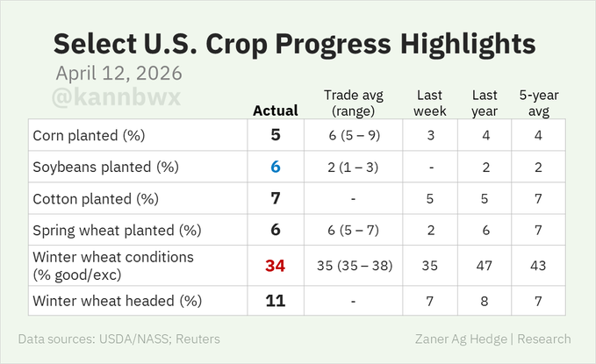Click the 'Corn planted (%)' row label
The height and width of the screenshot is (364, 596).
(89, 136)
